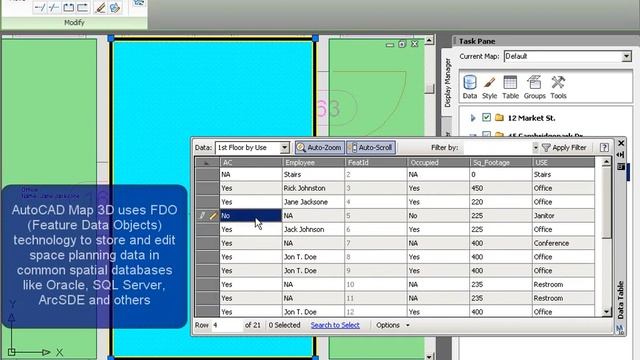Click in the Filter by text field
Screen dimensions: 640x360
point(498,148)
